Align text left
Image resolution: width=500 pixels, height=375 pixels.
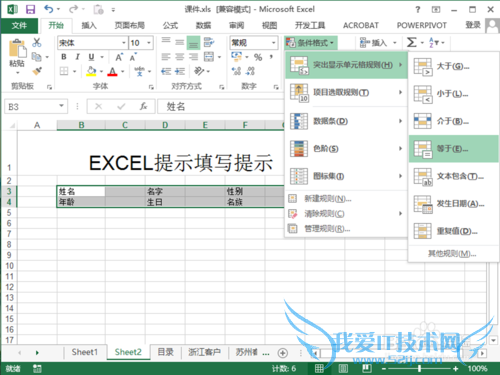166,57
